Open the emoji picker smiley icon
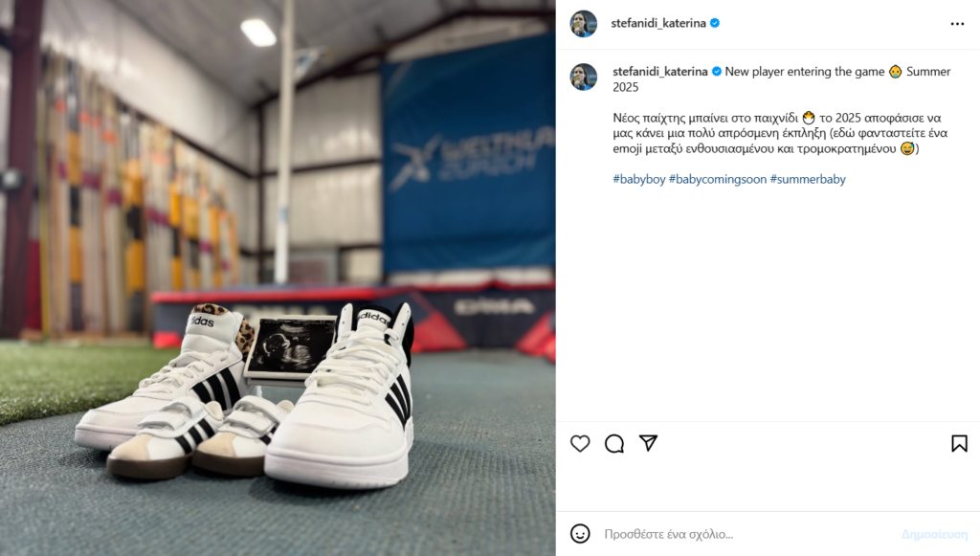980x556 pixels. [x=580, y=533]
